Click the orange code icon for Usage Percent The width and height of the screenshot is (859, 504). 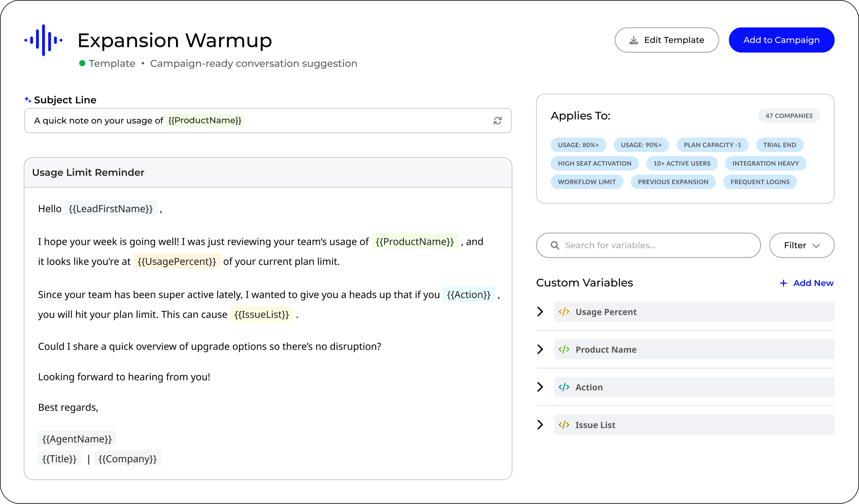click(564, 312)
